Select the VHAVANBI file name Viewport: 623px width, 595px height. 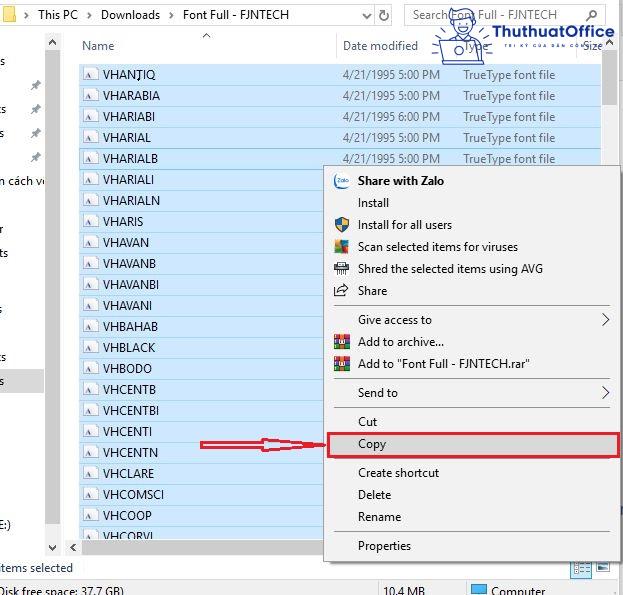pyautogui.click(x=131, y=284)
